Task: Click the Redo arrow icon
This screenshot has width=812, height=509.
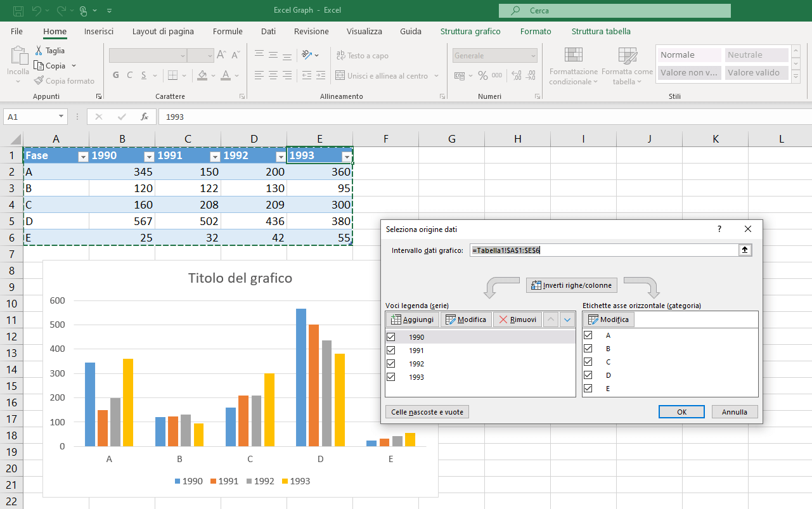Action: pos(61,10)
